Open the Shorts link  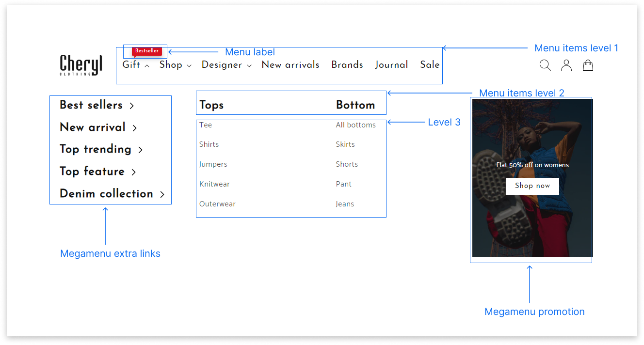coord(347,164)
